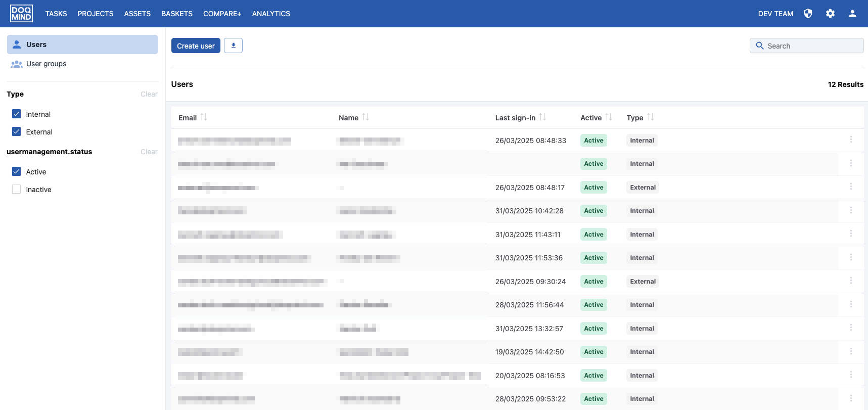Open row menu for 28/03/2025 09:53:22 user
Image resolution: width=868 pixels, height=410 pixels.
(x=851, y=398)
